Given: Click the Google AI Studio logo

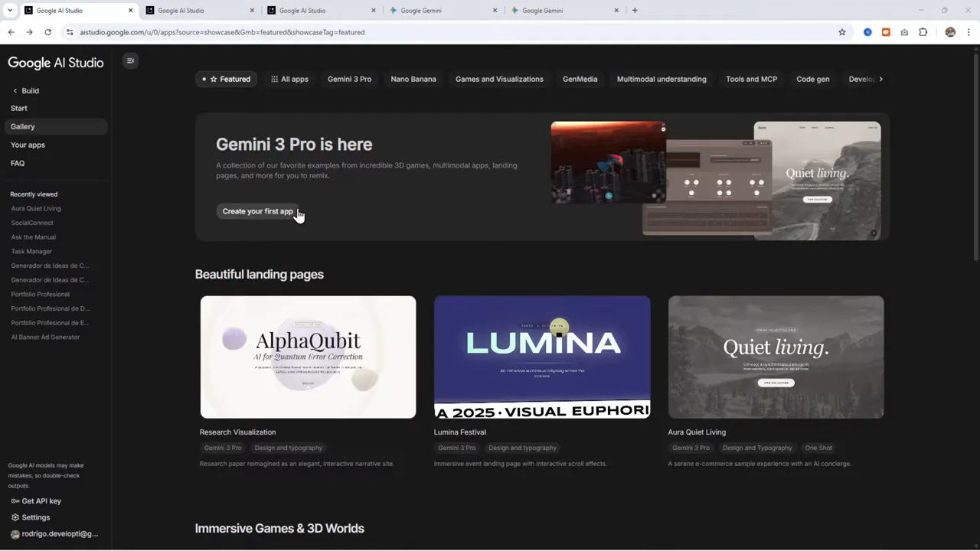Looking at the screenshot, I should click(x=55, y=63).
